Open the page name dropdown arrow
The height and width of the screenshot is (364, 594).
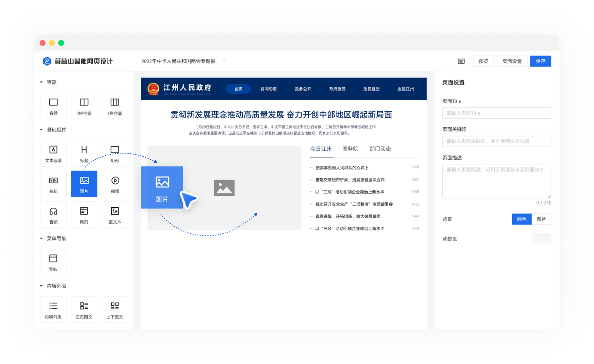(224, 61)
